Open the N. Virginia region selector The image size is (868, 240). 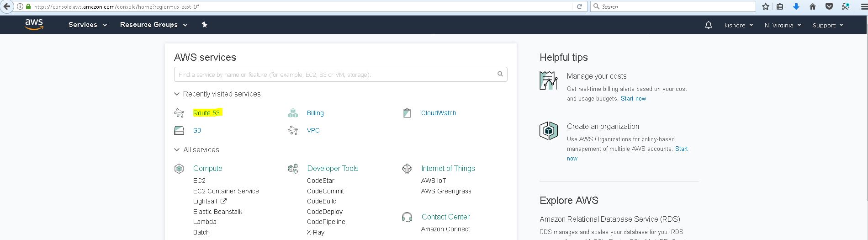pyautogui.click(x=783, y=25)
